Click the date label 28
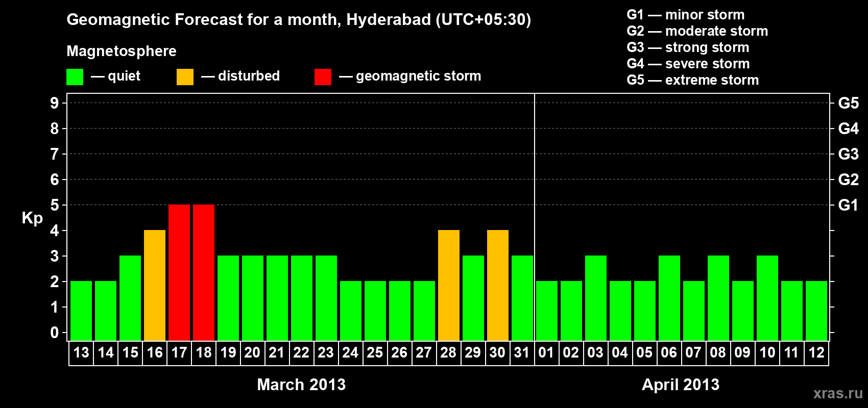 [449, 352]
